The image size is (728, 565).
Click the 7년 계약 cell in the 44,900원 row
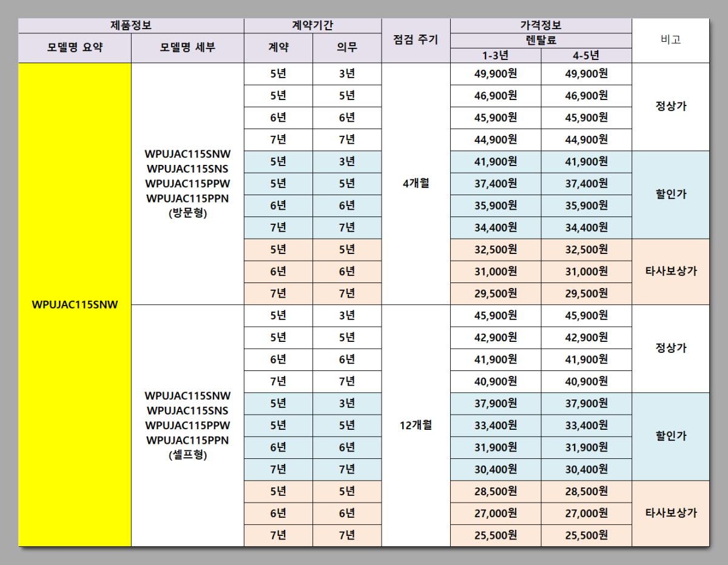point(278,140)
